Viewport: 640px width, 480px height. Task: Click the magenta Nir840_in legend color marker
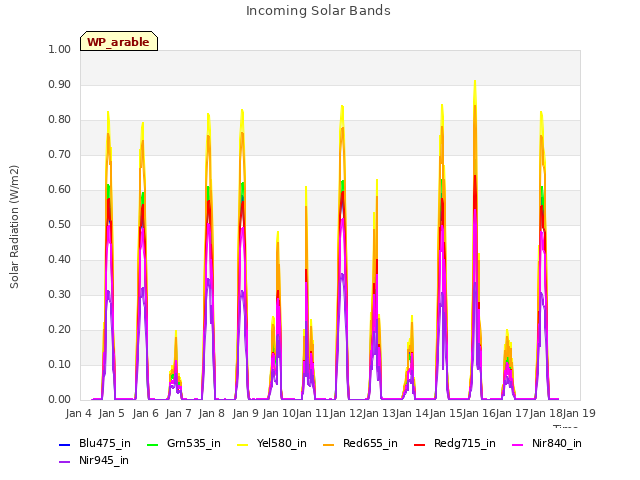click(x=517, y=444)
